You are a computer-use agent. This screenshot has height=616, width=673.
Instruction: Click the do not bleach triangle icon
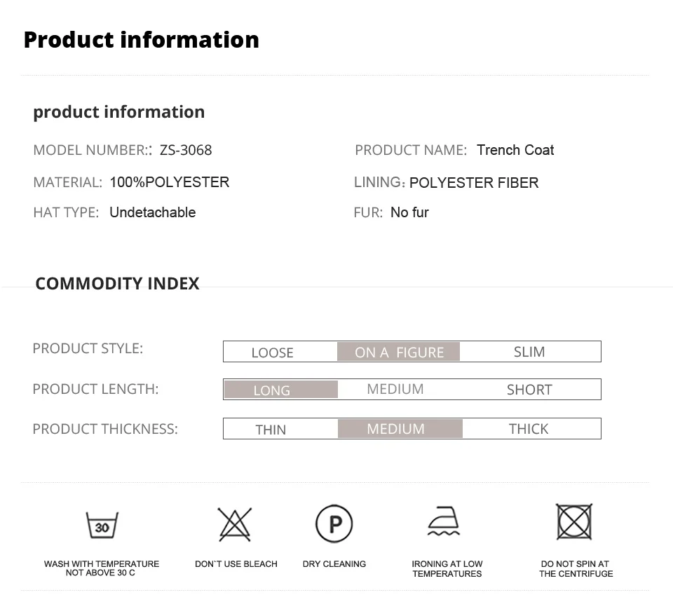pyautogui.click(x=234, y=524)
